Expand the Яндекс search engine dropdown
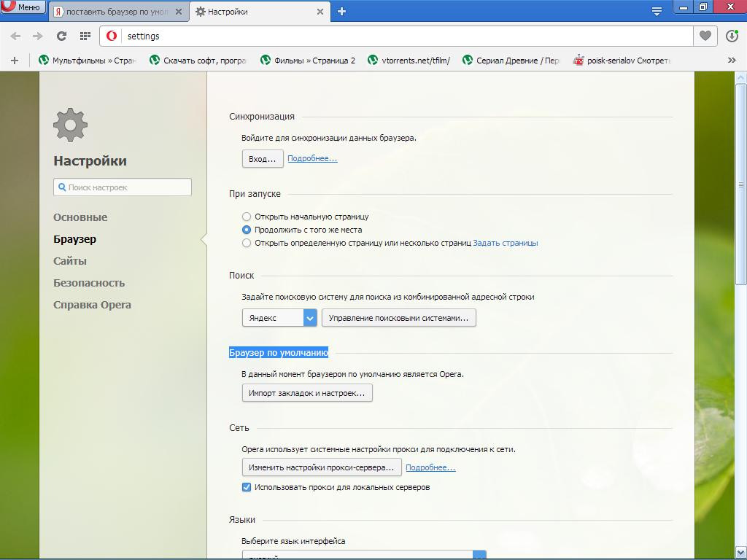The width and height of the screenshot is (747, 560). 310,318
